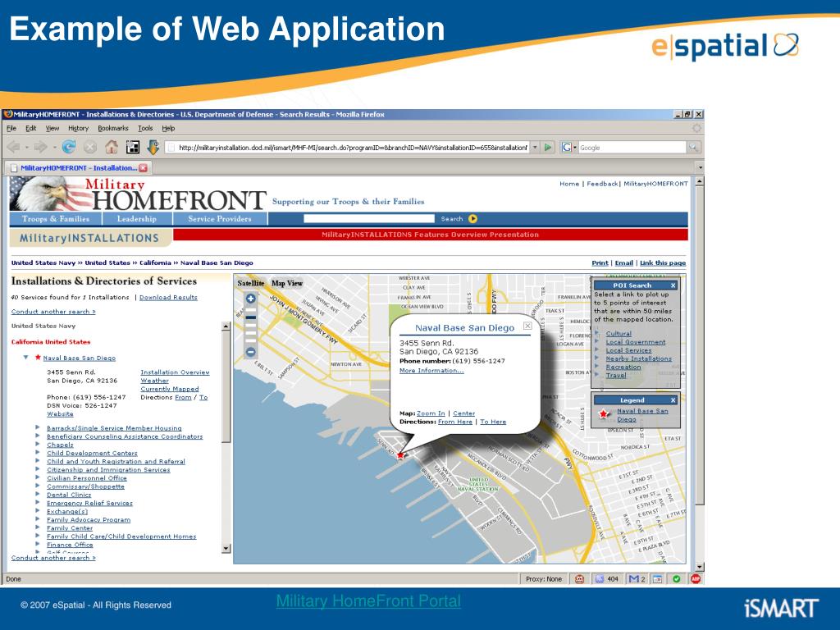Open the More Information link in popup
The image size is (840, 630).
pos(431,370)
